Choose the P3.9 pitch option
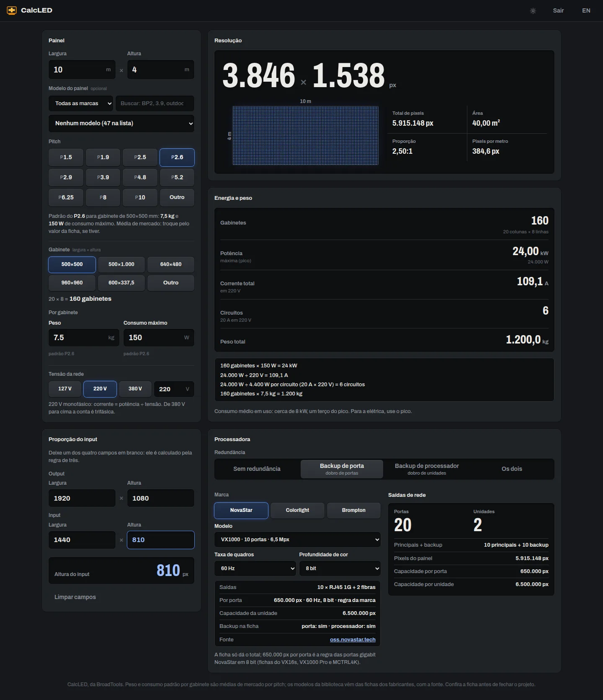603x700 pixels. pyautogui.click(x=103, y=178)
